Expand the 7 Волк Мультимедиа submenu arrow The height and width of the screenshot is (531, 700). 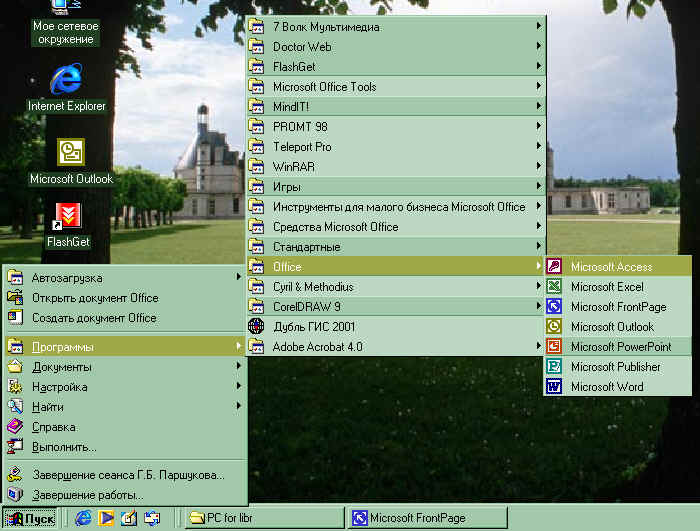click(539, 26)
